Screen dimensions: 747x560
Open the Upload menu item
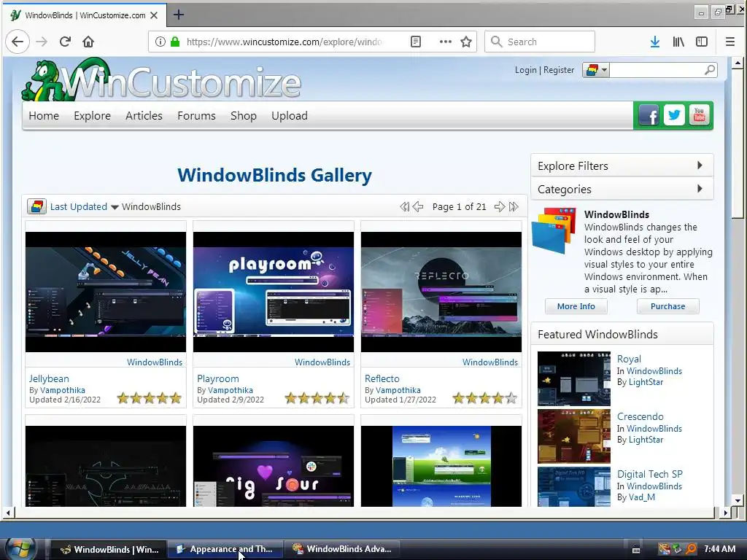[x=290, y=116]
